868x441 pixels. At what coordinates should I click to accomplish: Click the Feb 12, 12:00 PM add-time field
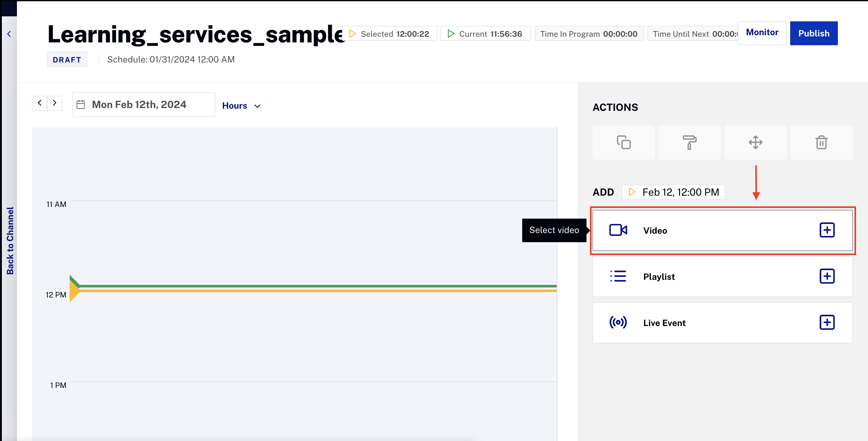coord(673,192)
